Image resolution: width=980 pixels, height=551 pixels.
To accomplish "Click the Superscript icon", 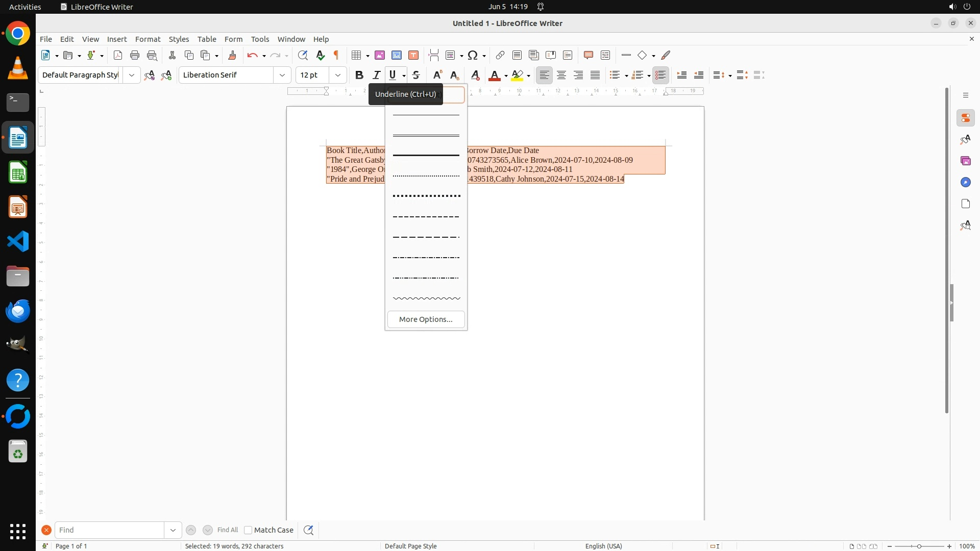I will (437, 75).
